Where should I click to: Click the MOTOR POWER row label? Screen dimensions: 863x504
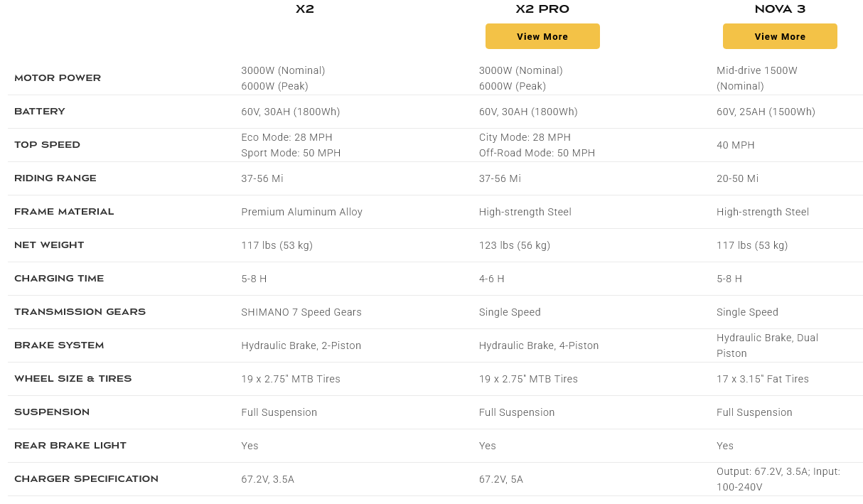(x=58, y=78)
